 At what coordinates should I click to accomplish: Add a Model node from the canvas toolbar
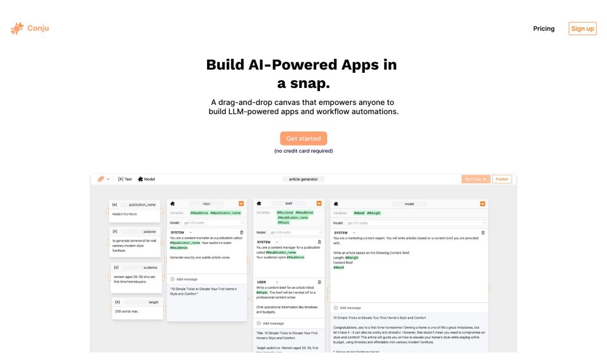point(146,179)
